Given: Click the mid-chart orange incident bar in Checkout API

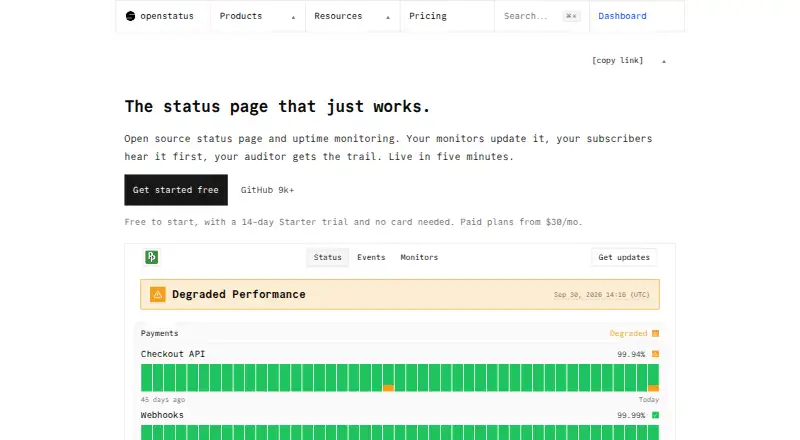Looking at the screenshot, I should 388,388.
